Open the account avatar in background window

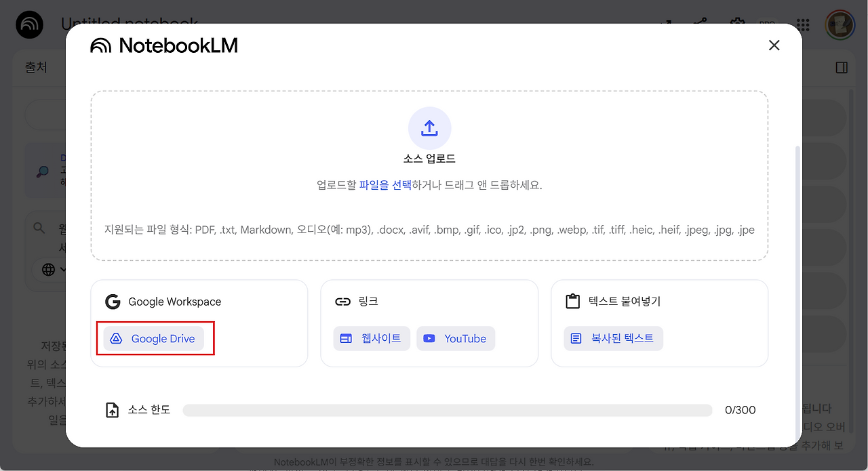pyautogui.click(x=840, y=25)
